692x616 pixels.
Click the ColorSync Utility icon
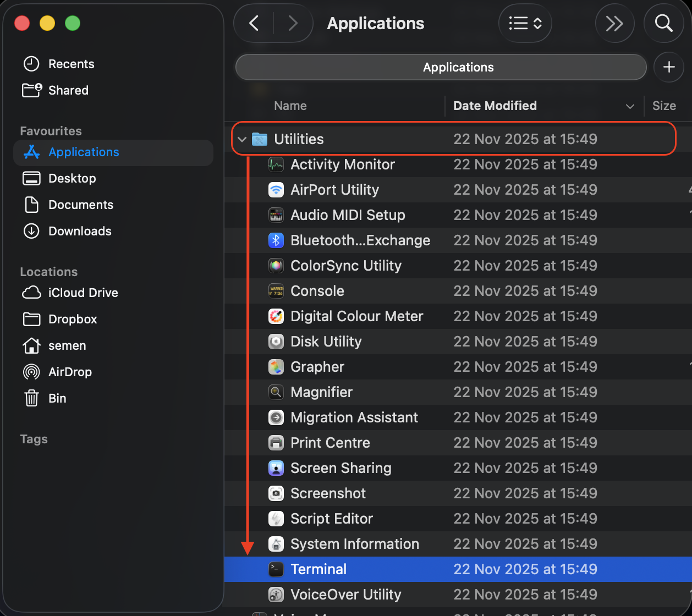click(x=276, y=266)
